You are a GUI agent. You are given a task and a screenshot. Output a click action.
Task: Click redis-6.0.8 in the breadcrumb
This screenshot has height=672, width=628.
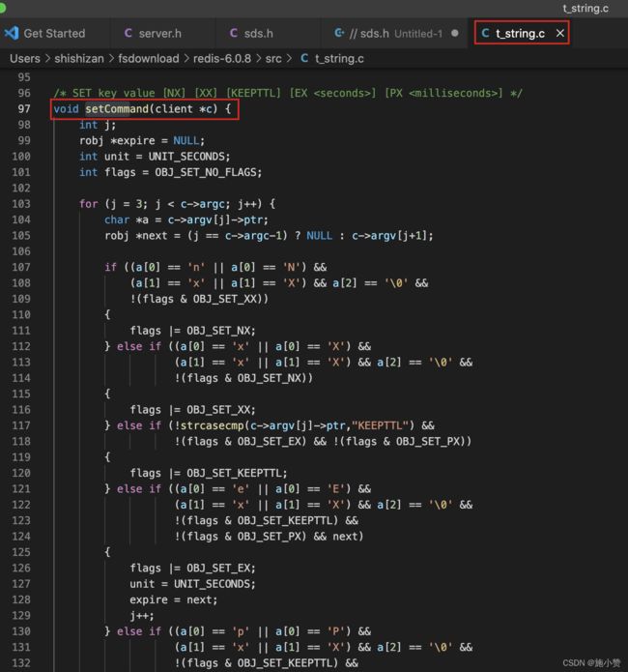(222, 59)
